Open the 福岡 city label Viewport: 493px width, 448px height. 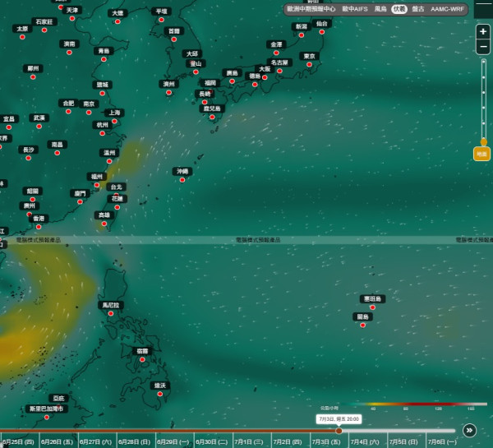[210, 83]
